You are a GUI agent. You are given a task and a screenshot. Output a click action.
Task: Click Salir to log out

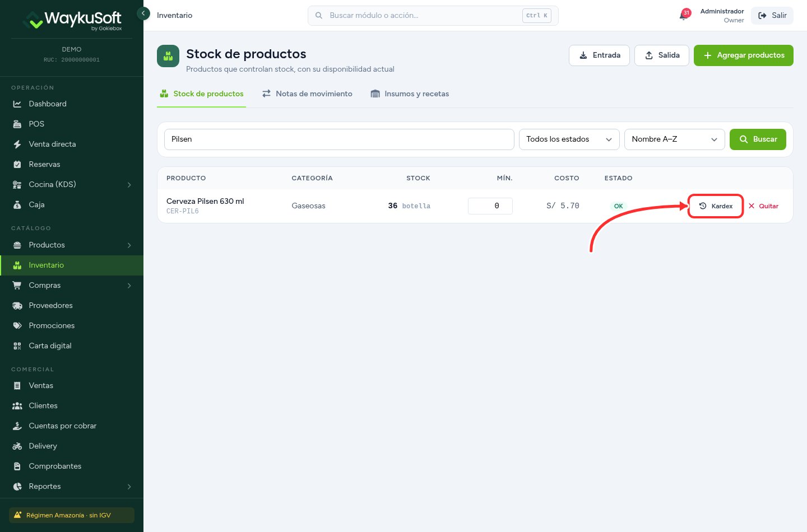coord(772,16)
